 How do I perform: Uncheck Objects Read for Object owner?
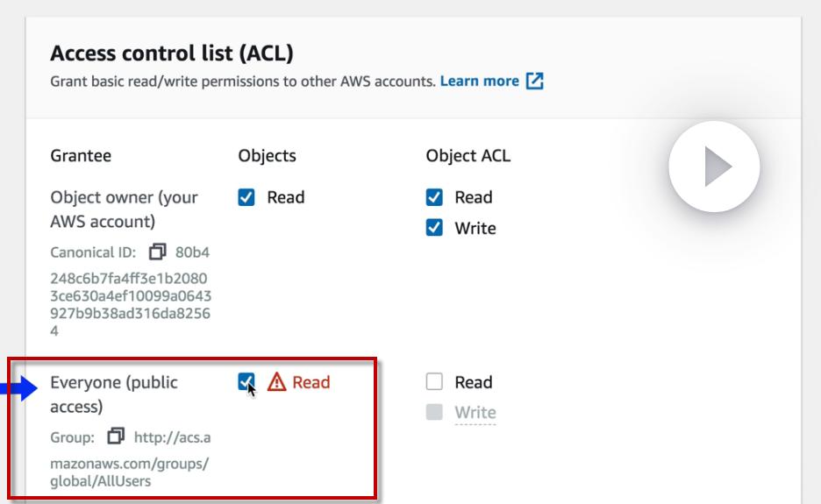click(x=246, y=197)
